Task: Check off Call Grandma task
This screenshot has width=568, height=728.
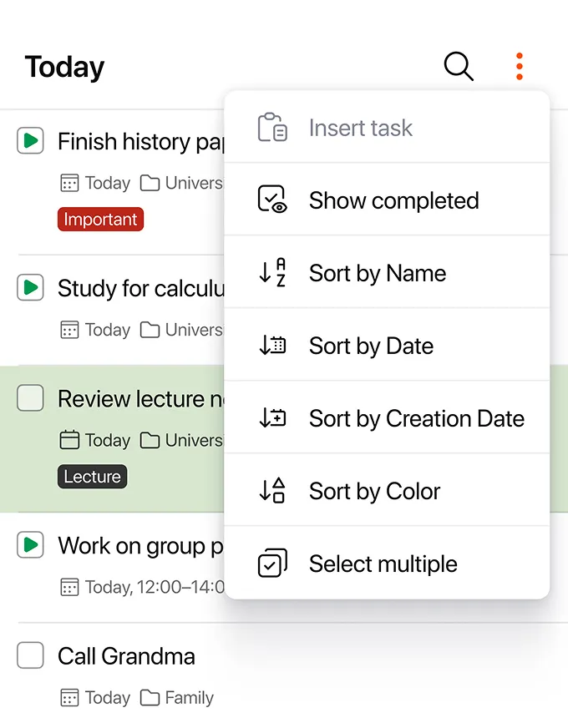Action: (x=31, y=655)
